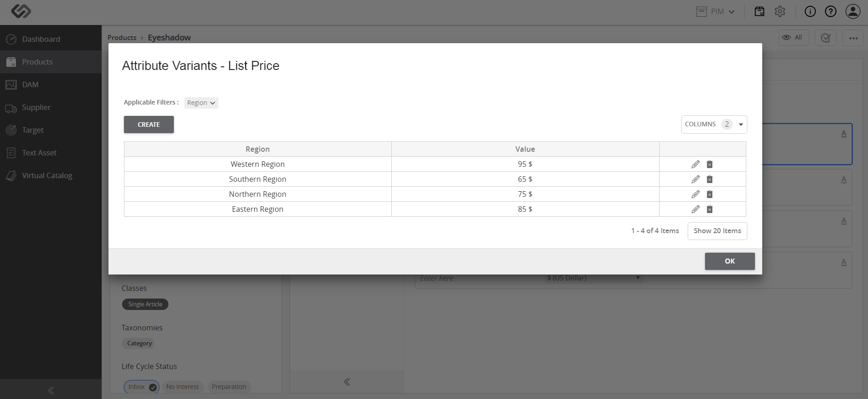Delete the Southern Region variant row

[x=710, y=179]
